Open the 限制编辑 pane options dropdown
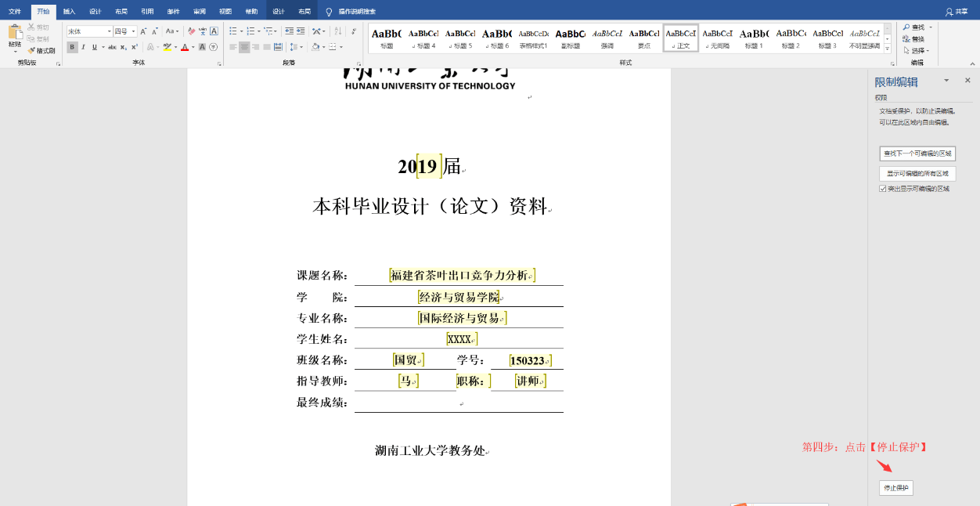Image resolution: width=980 pixels, height=506 pixels. click(946, 81)
